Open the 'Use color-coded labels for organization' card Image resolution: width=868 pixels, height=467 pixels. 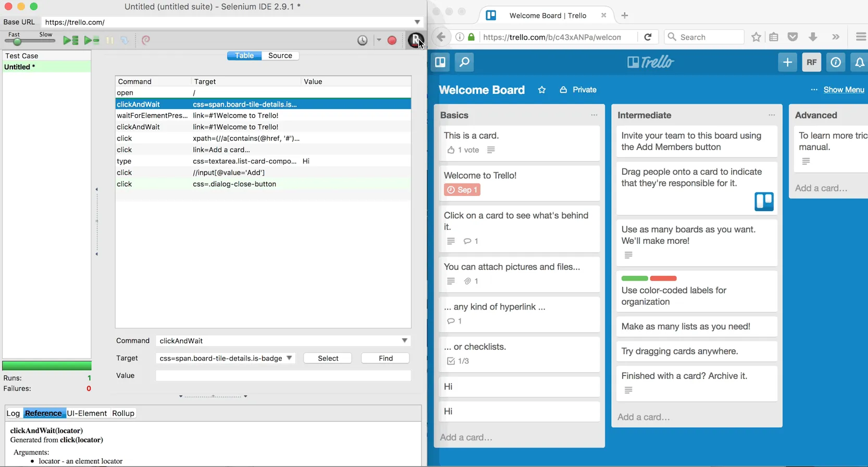tap(697, 291)
